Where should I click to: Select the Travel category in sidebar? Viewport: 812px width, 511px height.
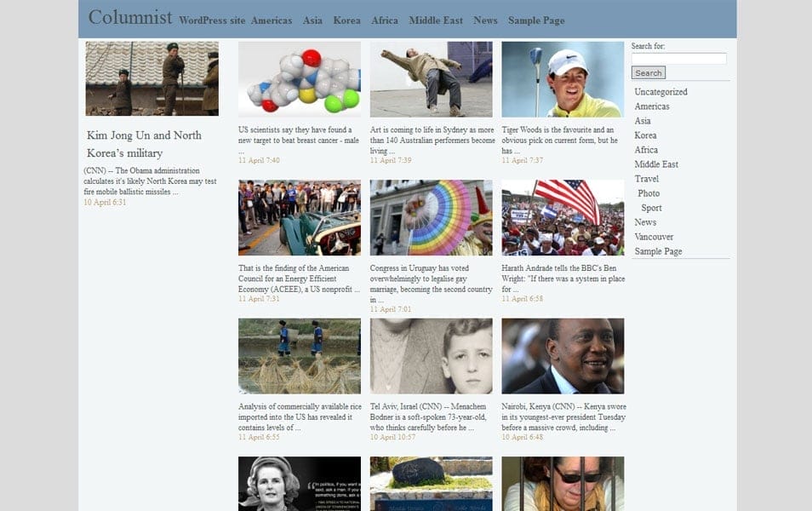[646, 179]
